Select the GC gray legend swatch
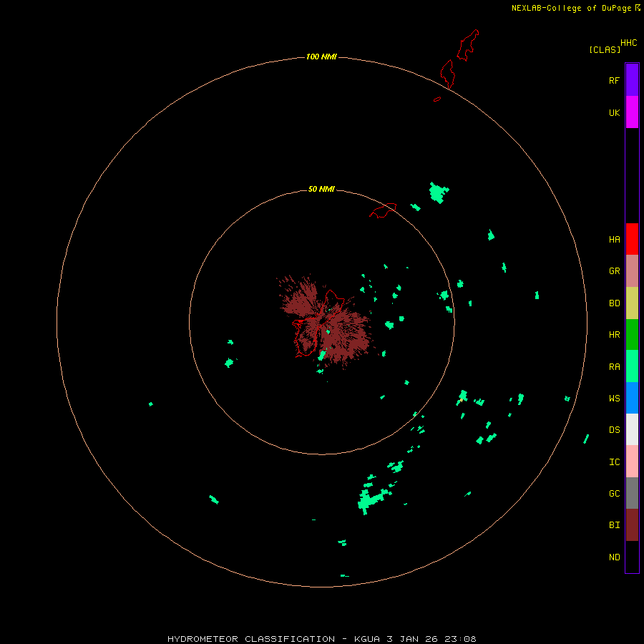Screen dimensions: 644x644 (632, 493)
